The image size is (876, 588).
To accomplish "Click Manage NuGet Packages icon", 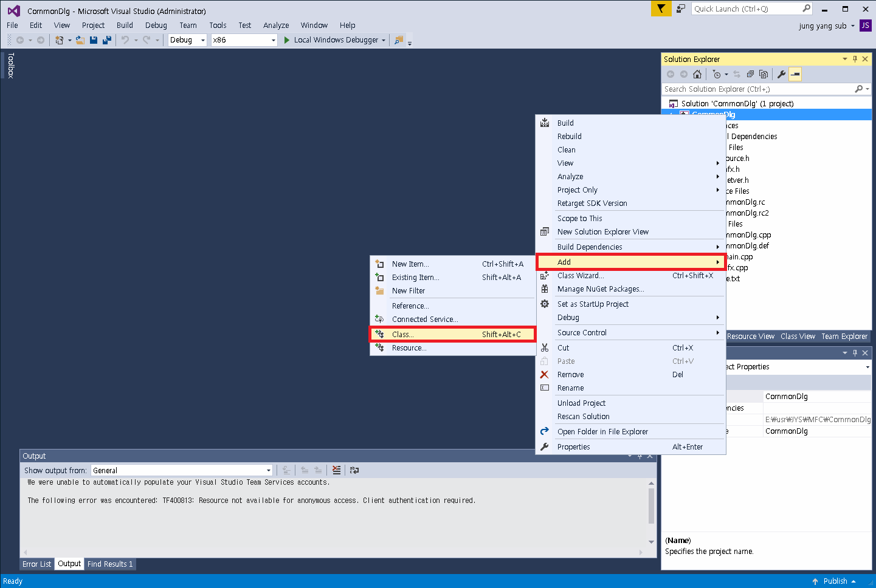I will [545, 289].
